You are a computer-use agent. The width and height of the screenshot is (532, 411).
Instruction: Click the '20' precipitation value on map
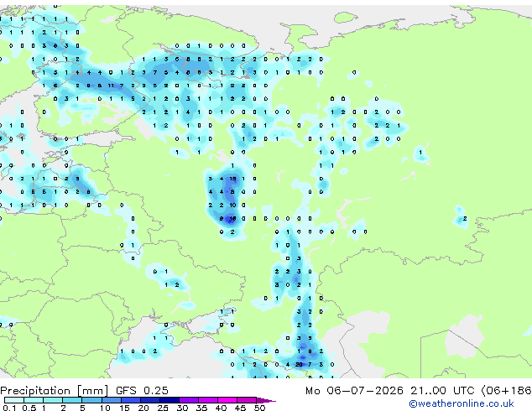(299, 365)
